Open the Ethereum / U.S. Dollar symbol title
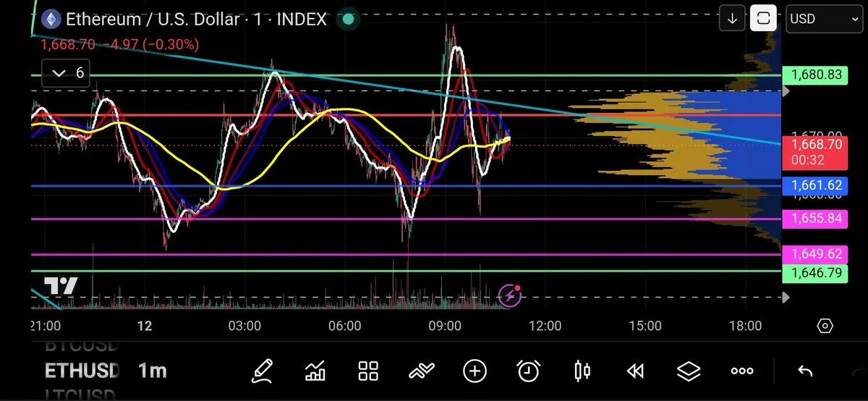This screenshot has height=401, width=868. tap(196, 19)
